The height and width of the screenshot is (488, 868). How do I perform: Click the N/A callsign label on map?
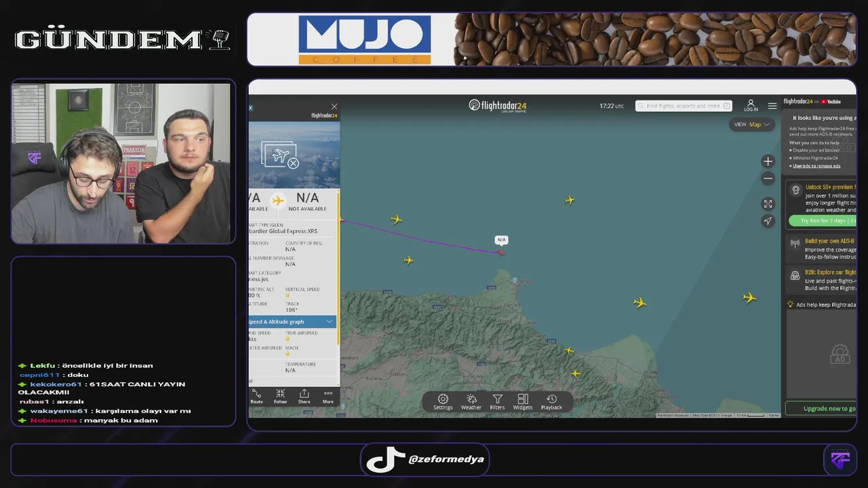click(x=501, y=240)
